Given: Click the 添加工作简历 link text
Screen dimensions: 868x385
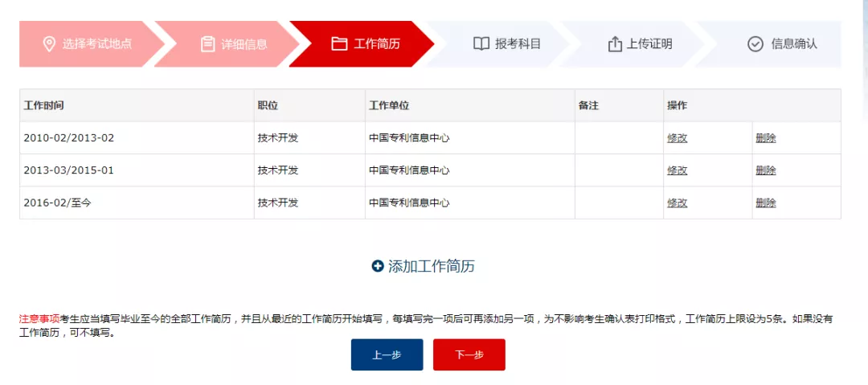Looking at the screenshot, I should pyautogui.click(x=432, y=267).
